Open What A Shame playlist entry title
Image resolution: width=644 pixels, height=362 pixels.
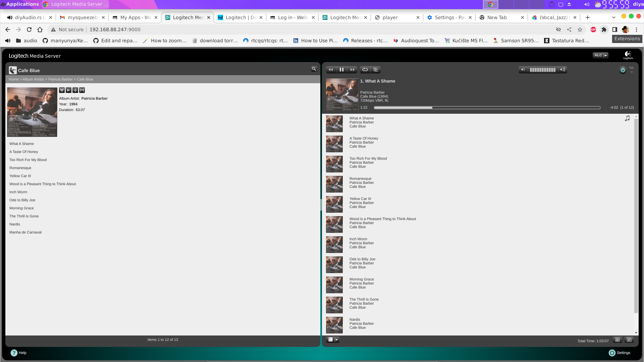[362, 118]
